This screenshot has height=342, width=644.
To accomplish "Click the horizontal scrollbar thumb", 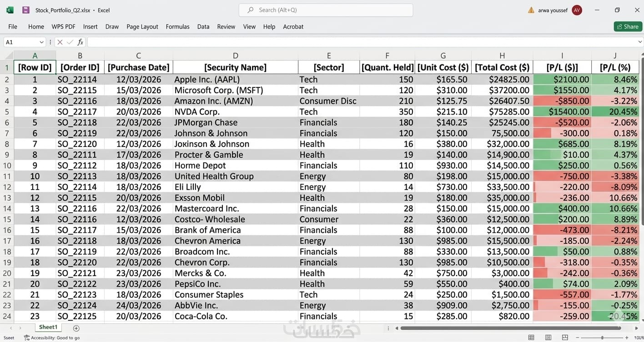I will (x=511, y=328).
